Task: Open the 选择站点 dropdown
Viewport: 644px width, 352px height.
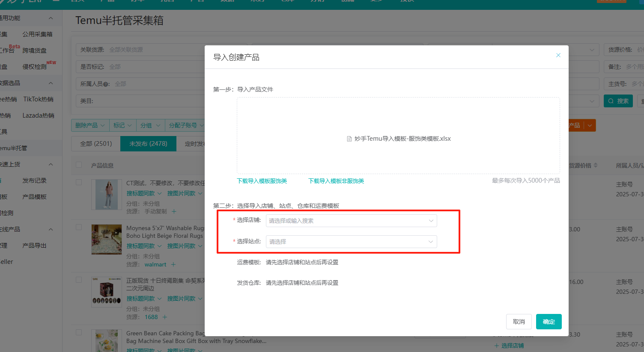Action: [x=351, y=242]
